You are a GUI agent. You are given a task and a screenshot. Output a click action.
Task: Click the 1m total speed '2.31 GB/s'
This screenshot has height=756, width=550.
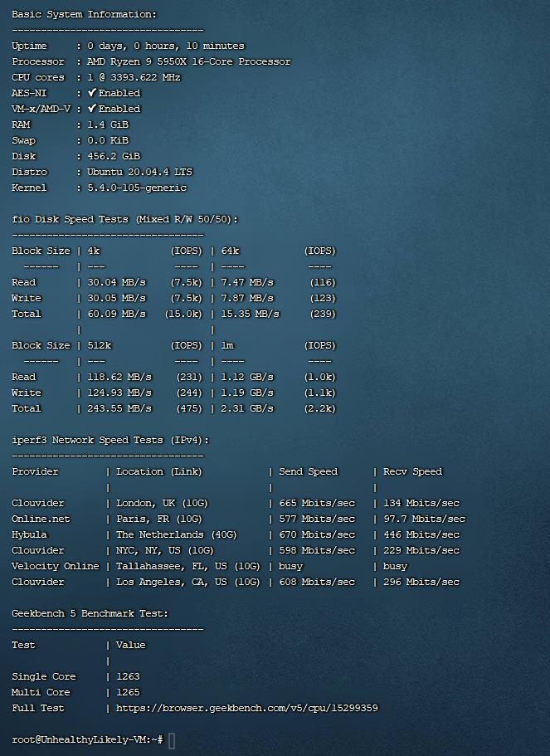tap(247, 408)
